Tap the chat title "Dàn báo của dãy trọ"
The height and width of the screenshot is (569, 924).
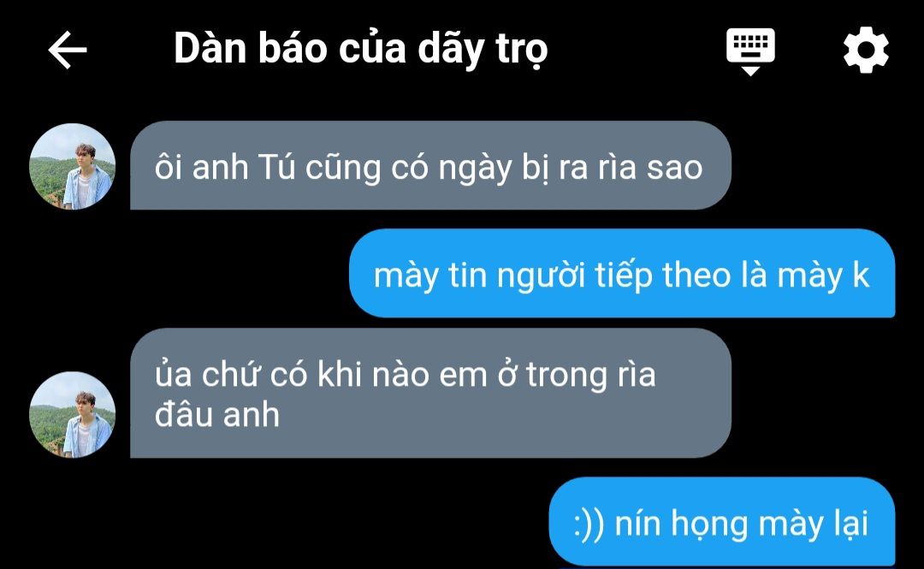pos(361,50)
